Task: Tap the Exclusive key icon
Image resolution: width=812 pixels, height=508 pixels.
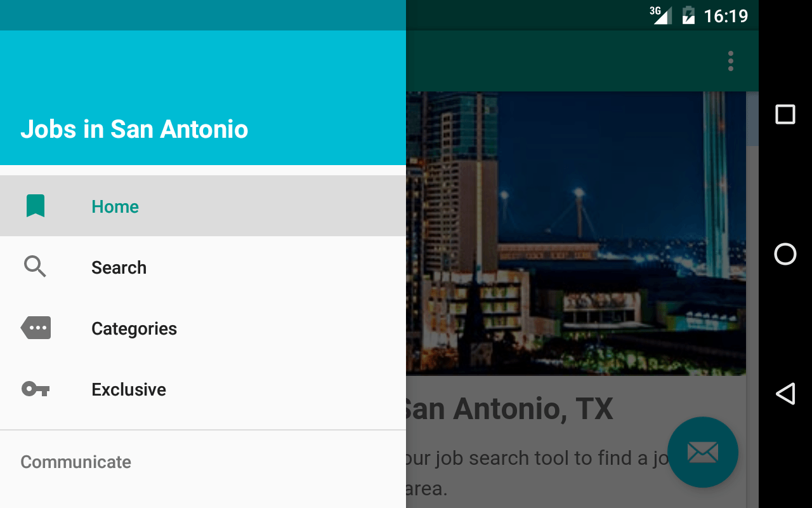Action: click(x=36, y=389)
